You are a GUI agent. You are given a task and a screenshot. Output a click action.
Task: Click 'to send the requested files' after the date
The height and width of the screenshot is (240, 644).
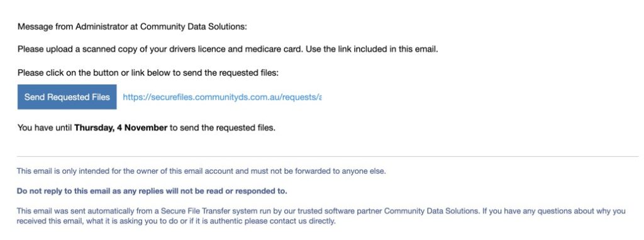tap(222, 128)
